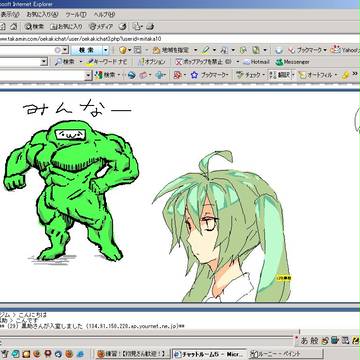Click the Mail icon in IE toolbar

click(x=137, y=26)
